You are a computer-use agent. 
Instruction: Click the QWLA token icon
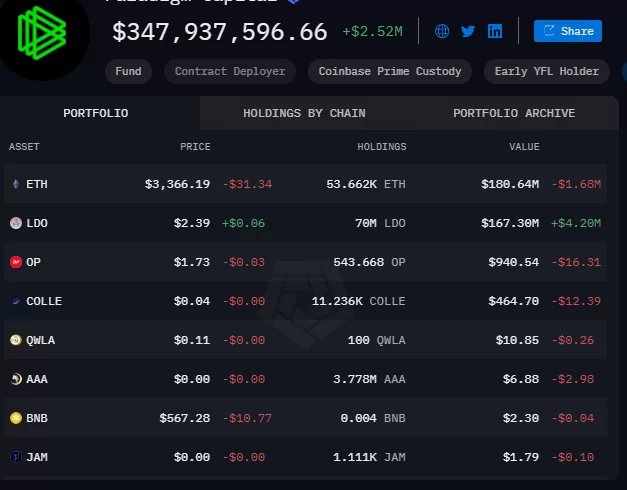[x=15, y=340]
